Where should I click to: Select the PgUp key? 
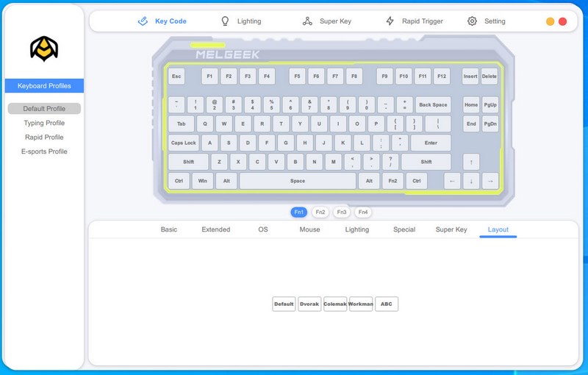(490, 105)
